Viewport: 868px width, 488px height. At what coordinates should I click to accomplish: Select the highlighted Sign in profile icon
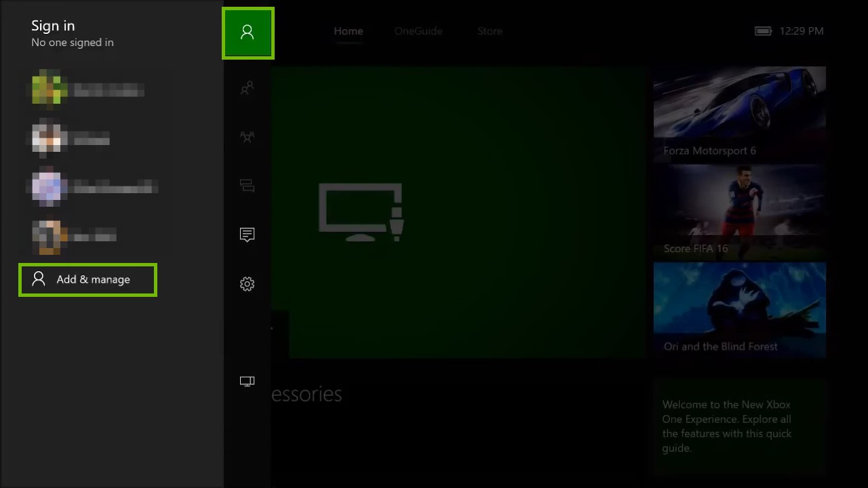(248, 32)
